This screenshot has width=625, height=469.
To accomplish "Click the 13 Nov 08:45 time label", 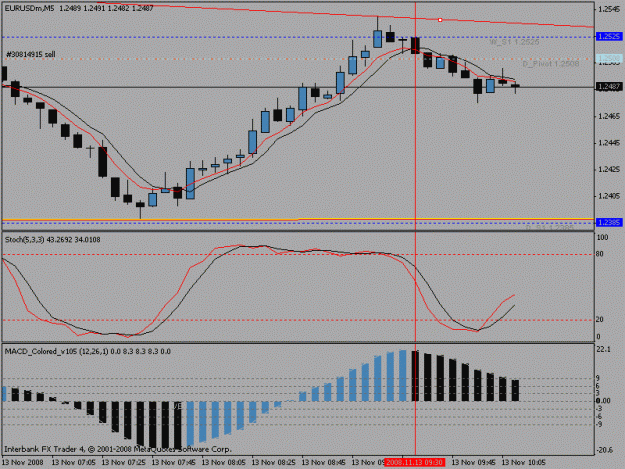I will [324, 462].
